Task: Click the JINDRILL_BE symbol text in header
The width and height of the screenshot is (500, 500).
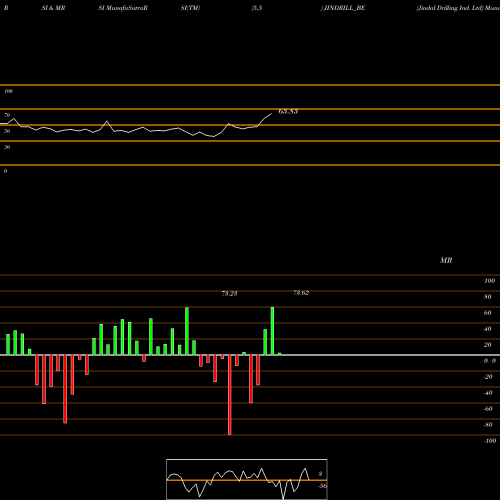Action: tap(345, 8)
